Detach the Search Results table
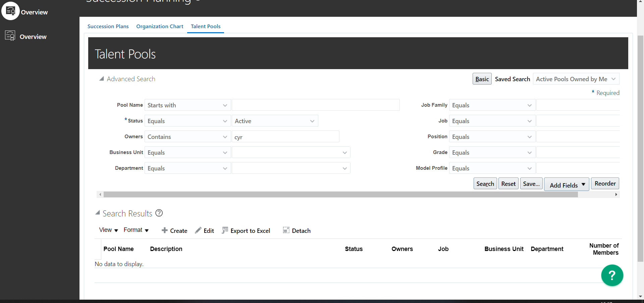The height and width of the screenshot is (303, 644). click(x=286, y=230)
